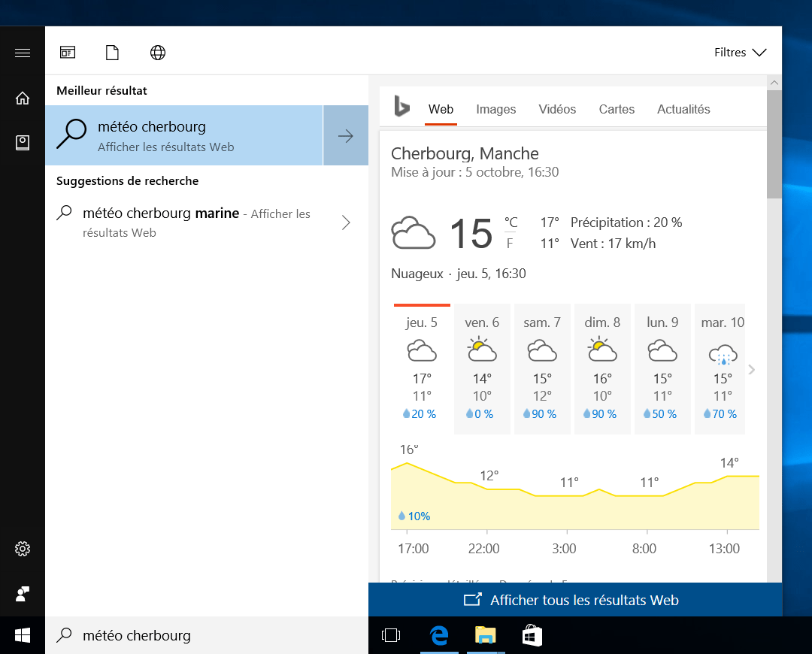Open Cortana settings gear
The image size is (812, 654).
(x=23, y=548)
